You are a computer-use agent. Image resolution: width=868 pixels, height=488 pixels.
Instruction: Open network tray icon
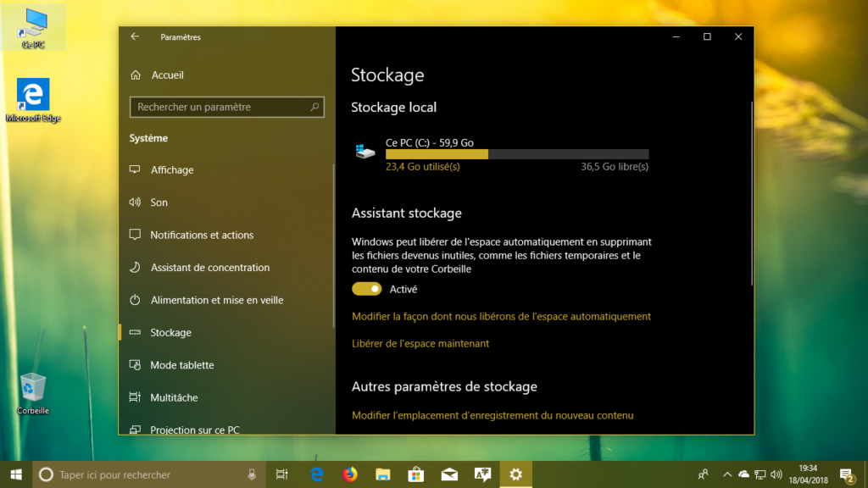[760, 474]
